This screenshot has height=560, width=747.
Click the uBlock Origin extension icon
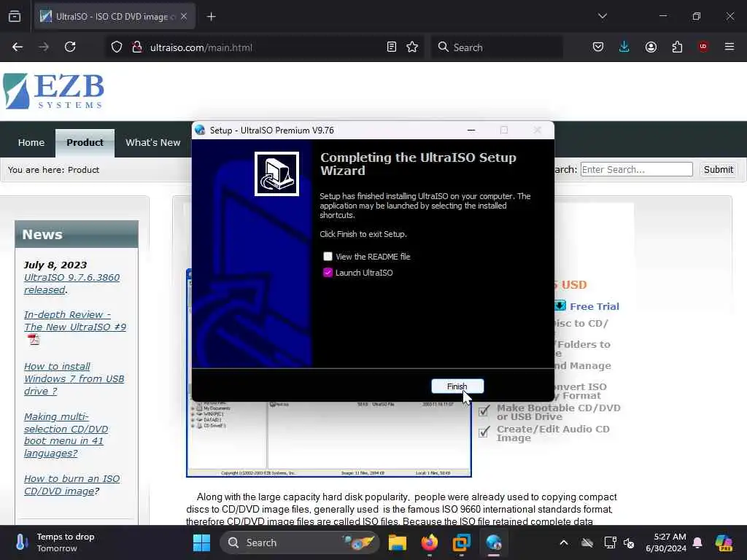click(x=703, y=47)
